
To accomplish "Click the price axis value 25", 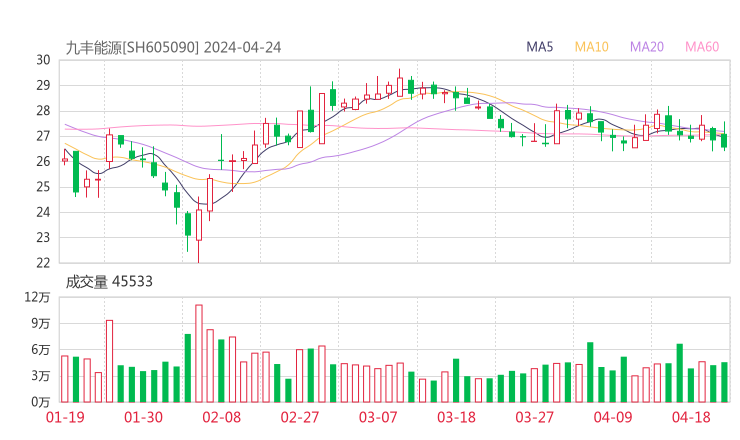I will (43, 187).
